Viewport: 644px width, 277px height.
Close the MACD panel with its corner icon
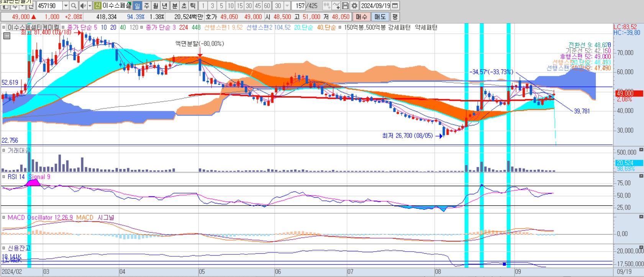641,217
